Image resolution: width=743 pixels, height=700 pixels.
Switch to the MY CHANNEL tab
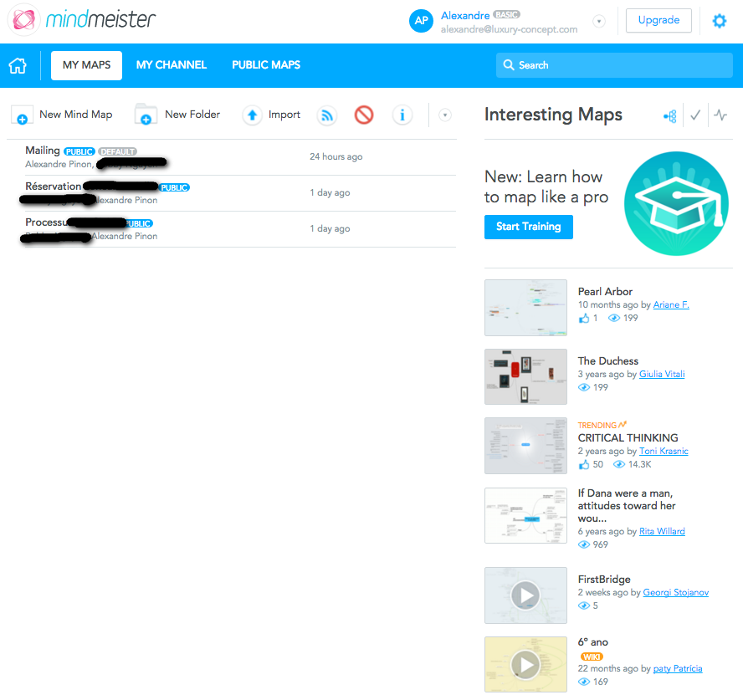point(172,65)
